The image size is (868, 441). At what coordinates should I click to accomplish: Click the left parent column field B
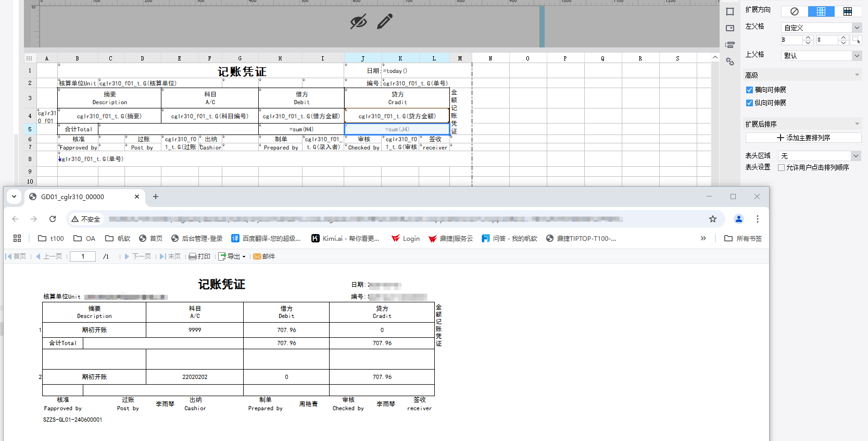tap(792, 40)
